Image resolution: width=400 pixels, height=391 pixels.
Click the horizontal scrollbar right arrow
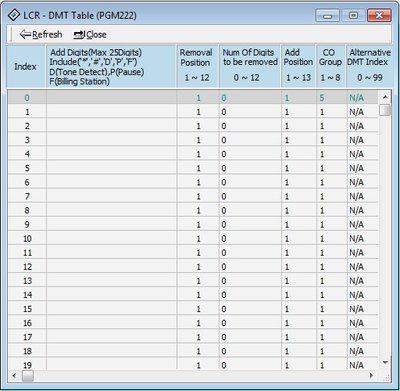[372, 376]
